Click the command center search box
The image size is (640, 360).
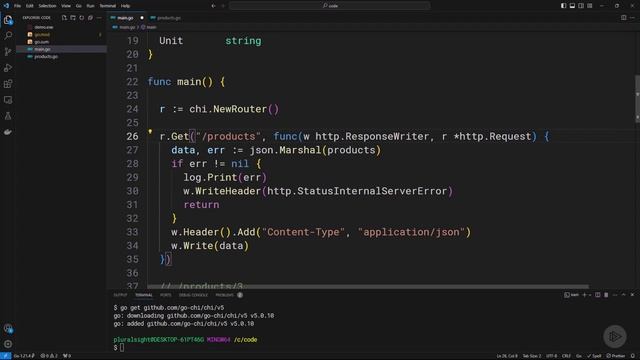(x=330, y=6)
